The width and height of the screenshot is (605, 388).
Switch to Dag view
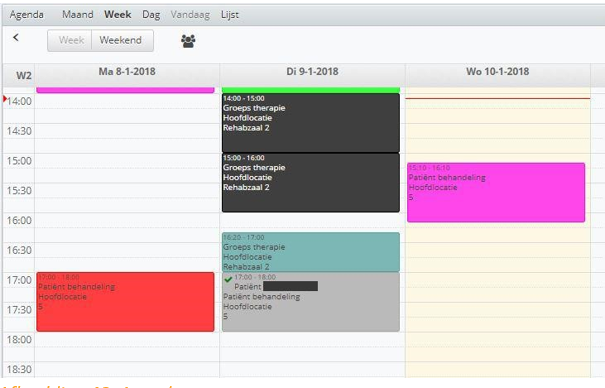[151, 15]
